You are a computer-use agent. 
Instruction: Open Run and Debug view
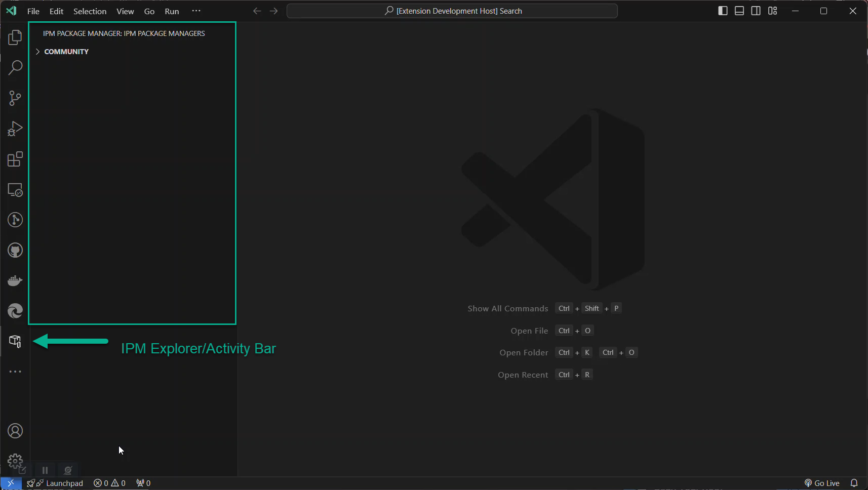(x=15, y=129)
